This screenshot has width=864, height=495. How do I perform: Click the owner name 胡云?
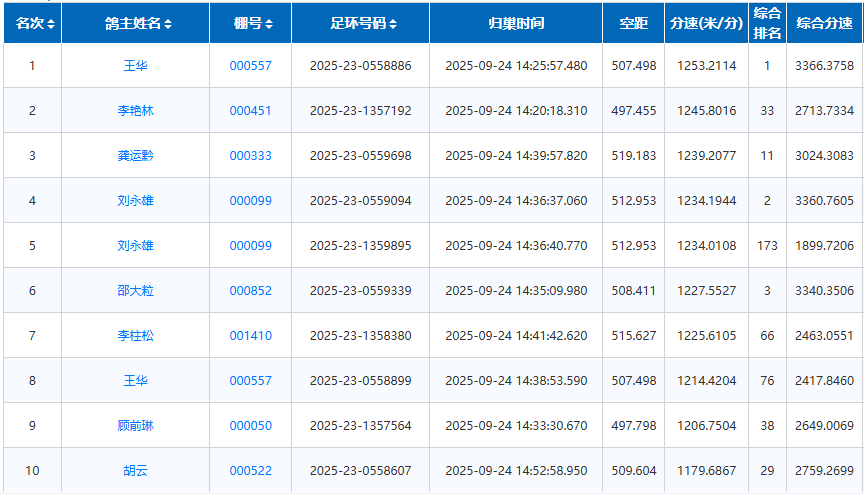click(x=135, y=471)
